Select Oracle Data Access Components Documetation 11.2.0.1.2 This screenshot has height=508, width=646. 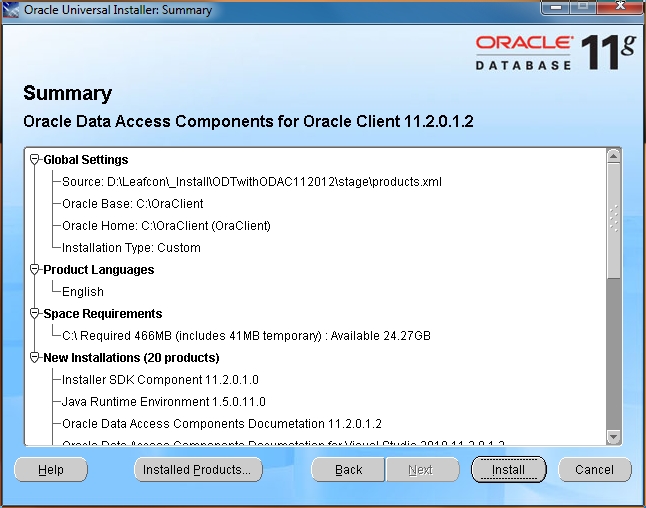coord(222,424)
